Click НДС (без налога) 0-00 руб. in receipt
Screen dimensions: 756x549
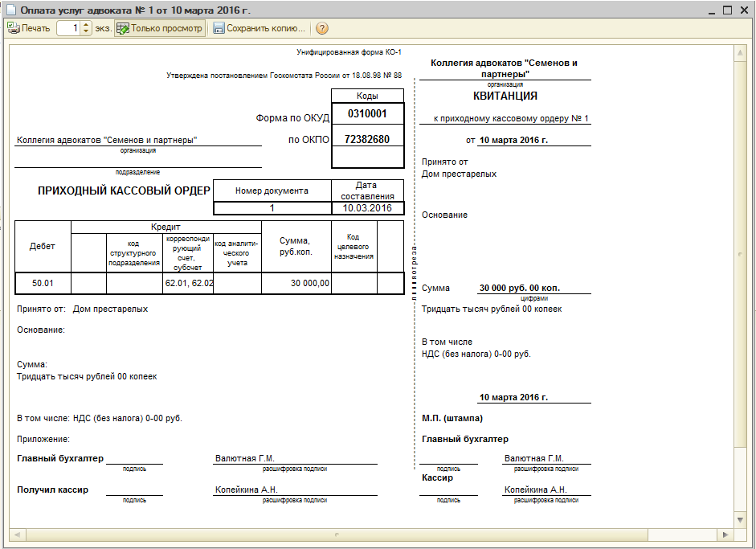pos(476,354)
